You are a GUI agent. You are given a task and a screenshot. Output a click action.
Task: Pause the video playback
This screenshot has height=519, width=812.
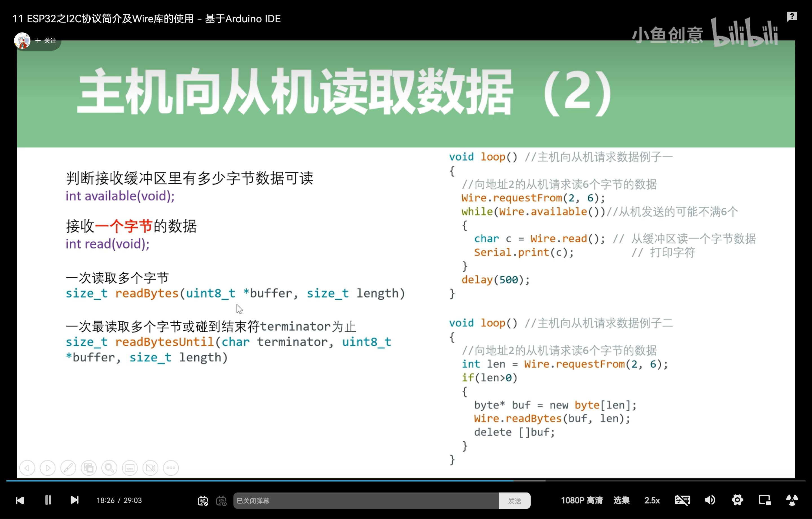(48, 500)
